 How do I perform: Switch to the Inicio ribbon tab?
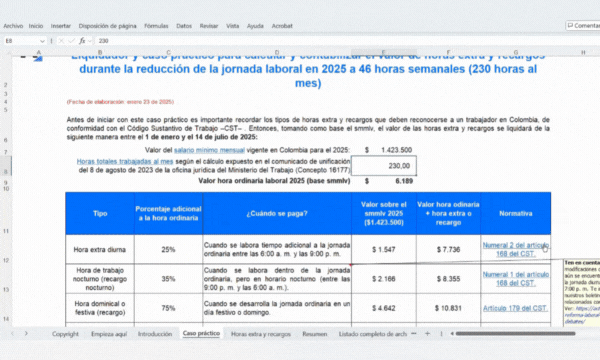click(36, 26)
